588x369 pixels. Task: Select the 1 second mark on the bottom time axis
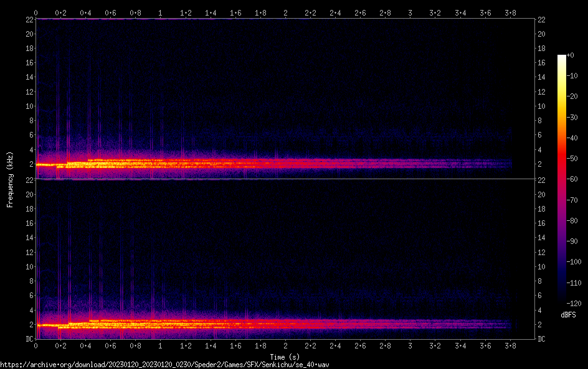[x=161, y=346]
